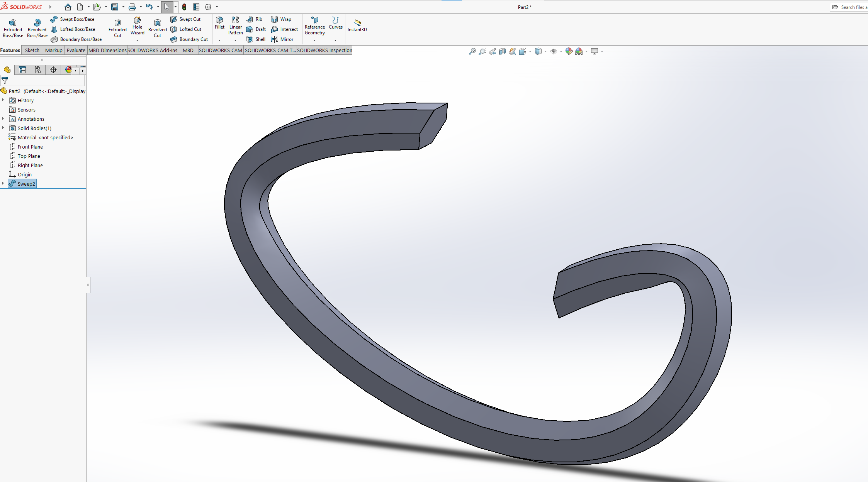The width and height of the screenshot is (868, 482).
Task: Click the Zoom to Fit icon
Action: (x=472, y=51)
